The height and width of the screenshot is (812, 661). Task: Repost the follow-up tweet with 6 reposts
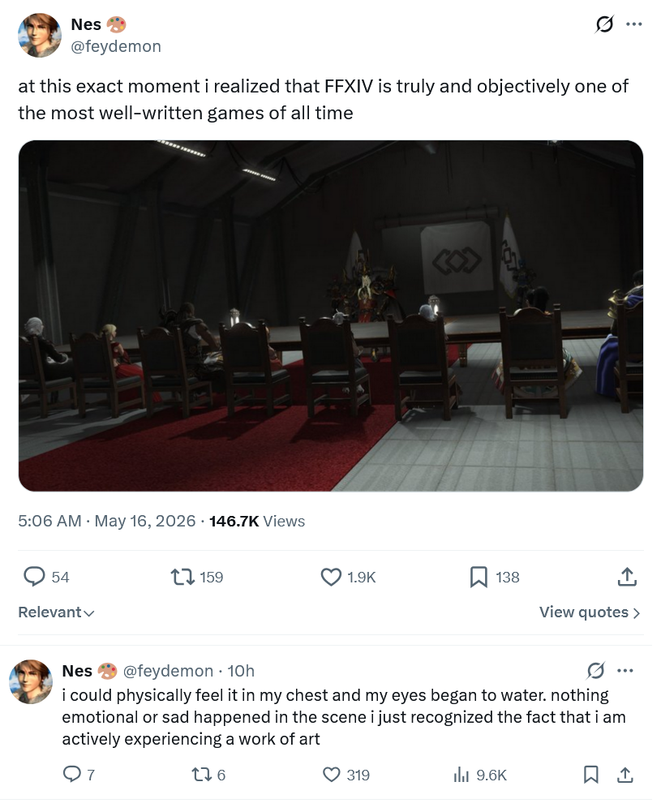pos(200,775)
